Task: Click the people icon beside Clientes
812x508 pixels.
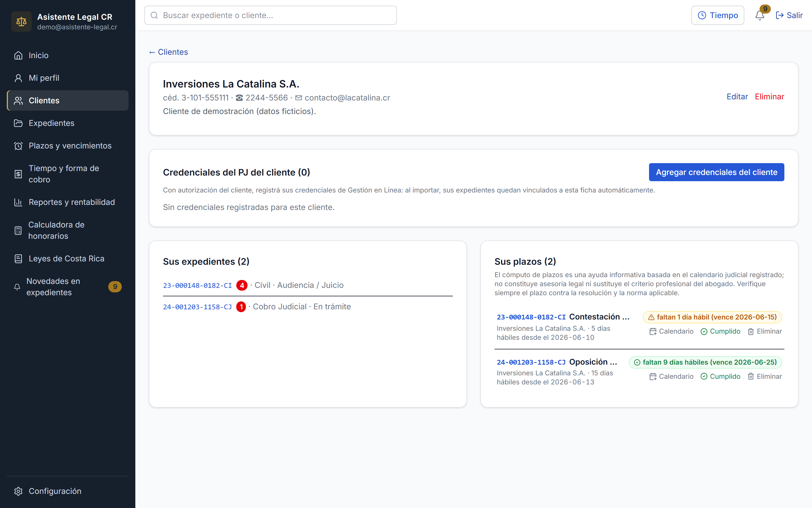Action: 18,100
